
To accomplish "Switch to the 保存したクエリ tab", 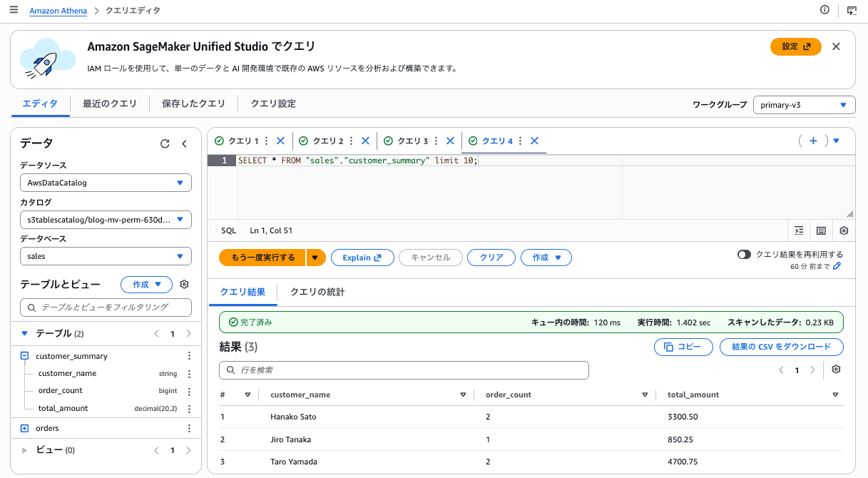I will click(x=193, y=103).
